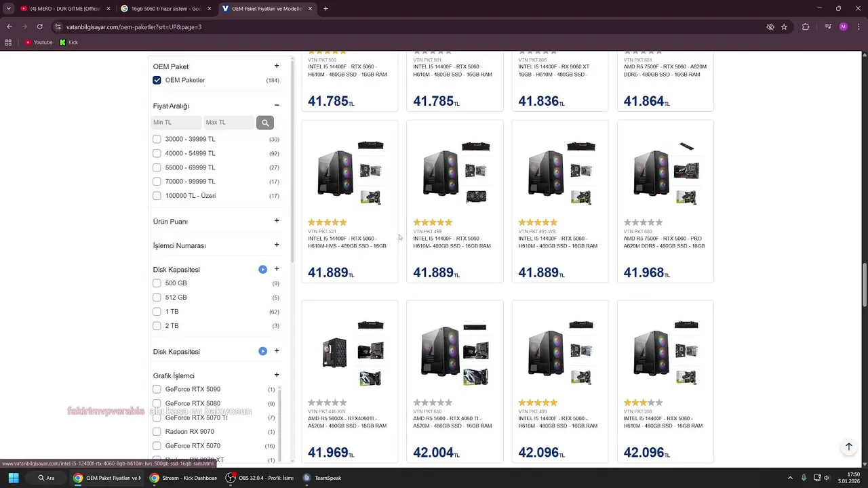Open the AMD R5 7500F VTN.PKT.680 product image
This screenshot has width=868, height=488.
tap(665, 172)
